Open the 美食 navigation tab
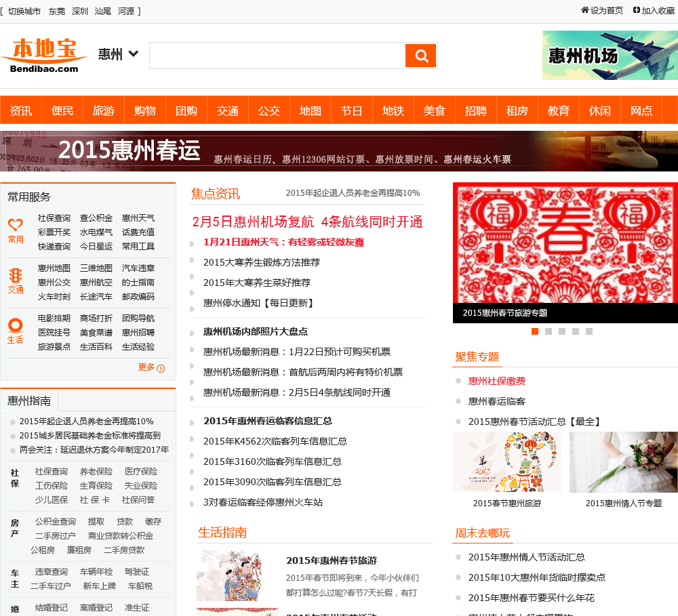The width and height of the screenshot is (678, 616). click(x=435, y=110)
